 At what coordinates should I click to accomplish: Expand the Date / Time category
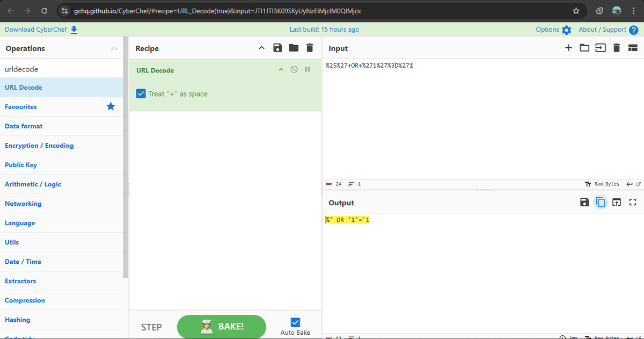pos(62,262)
